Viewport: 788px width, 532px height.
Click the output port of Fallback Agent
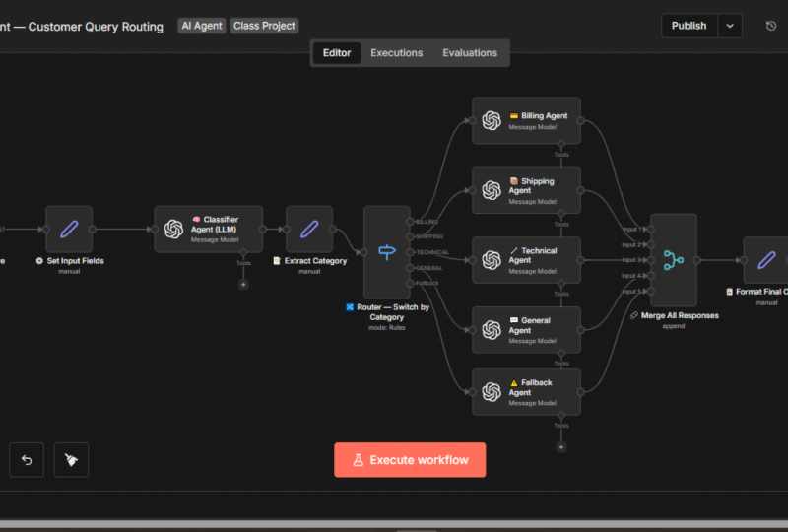[580, 392]
